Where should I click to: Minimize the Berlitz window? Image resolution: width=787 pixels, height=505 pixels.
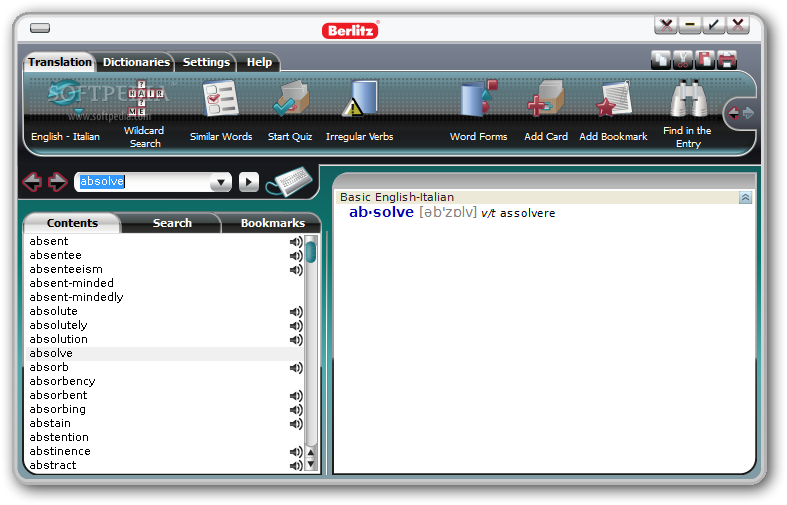click(690, 25)
